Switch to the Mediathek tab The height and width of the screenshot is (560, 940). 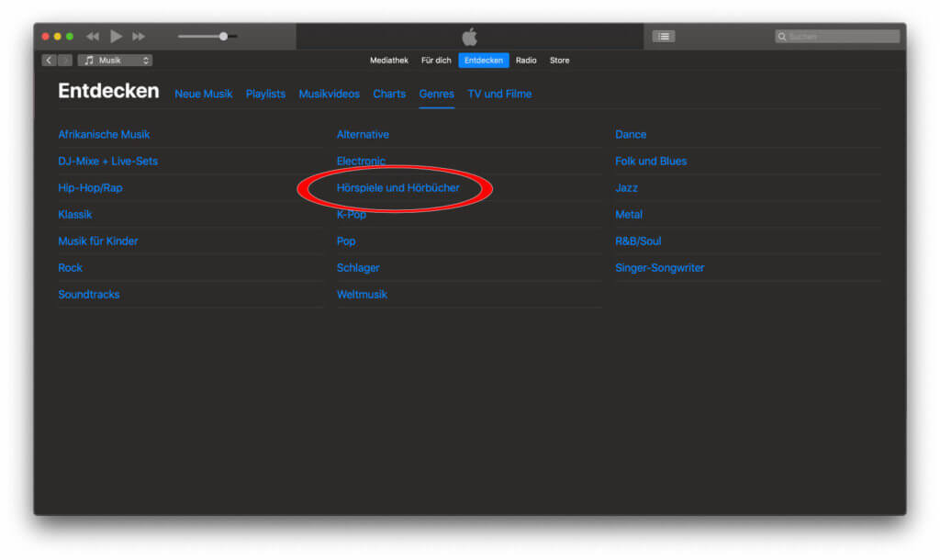click(389, 61)
